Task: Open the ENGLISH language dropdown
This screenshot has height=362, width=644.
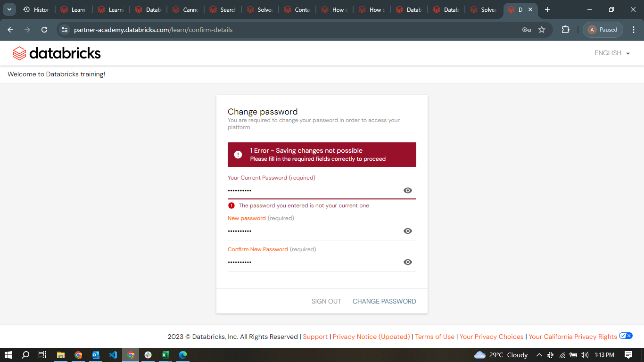Action: [x=611, y=53]
